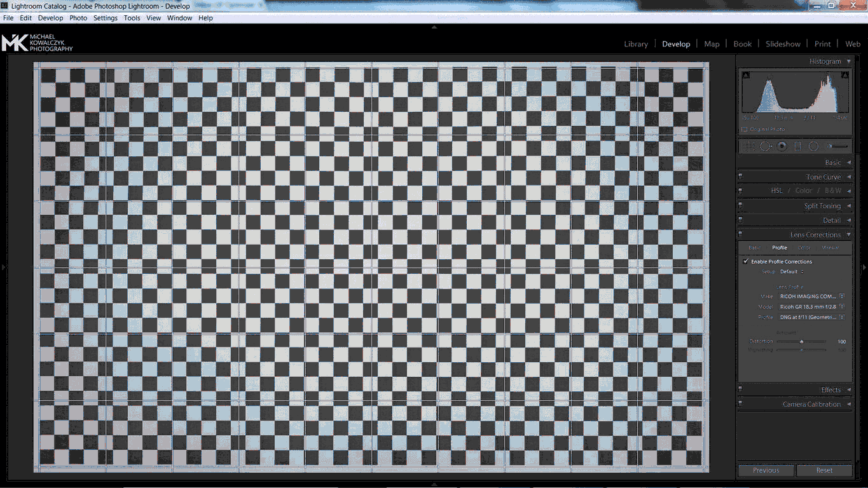Expand the Effects panel
The height and width of the screenshot is (488, 868).
848,390
